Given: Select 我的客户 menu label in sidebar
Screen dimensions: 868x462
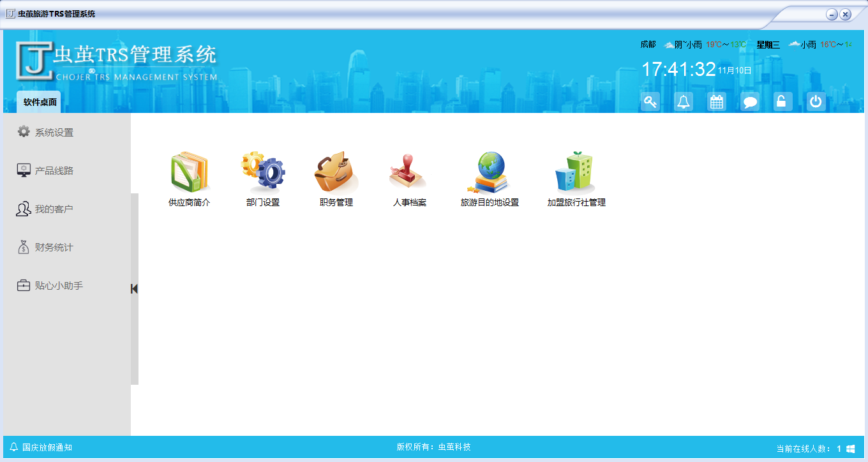Looking at the screenshot, I should tap(54, 209).
